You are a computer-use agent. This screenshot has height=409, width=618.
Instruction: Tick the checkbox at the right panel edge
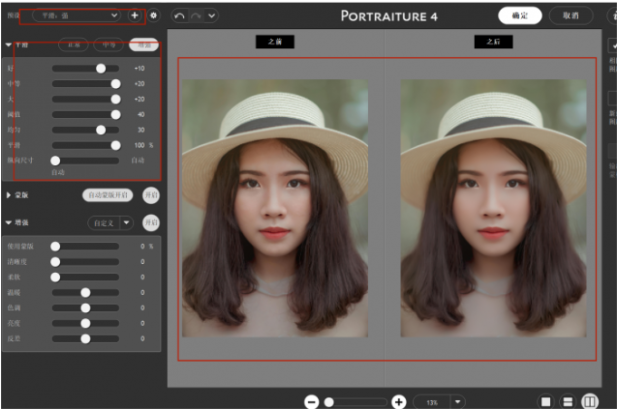click(x=612, y=46)
